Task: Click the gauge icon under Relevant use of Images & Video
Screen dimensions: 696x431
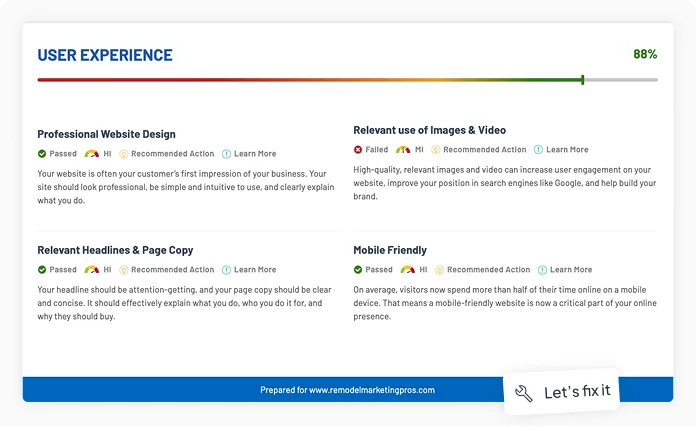Action: (x=403, y=150)
